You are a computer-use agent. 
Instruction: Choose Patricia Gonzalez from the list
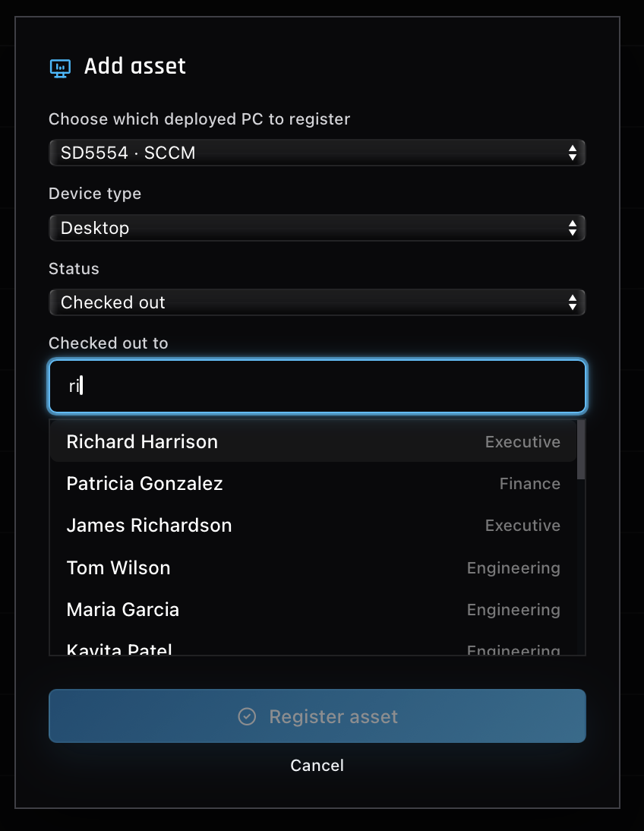click(x=313, y=483)
